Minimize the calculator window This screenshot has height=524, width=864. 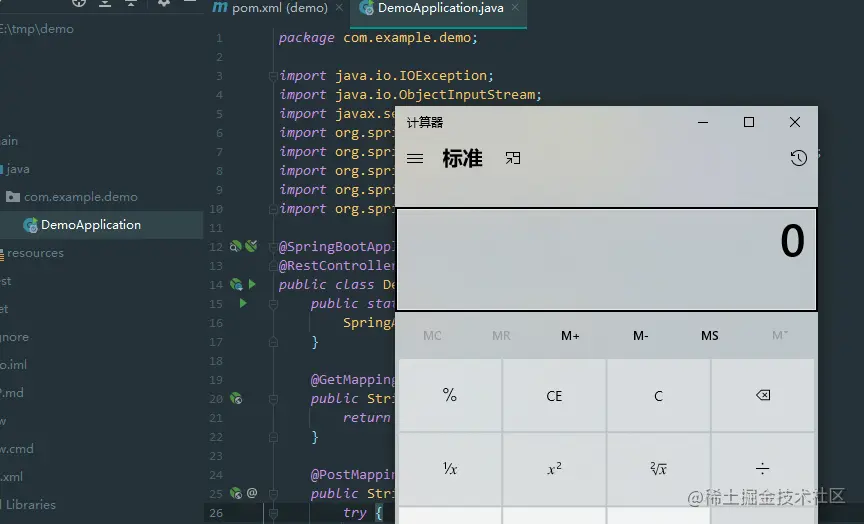pos(703,122)
